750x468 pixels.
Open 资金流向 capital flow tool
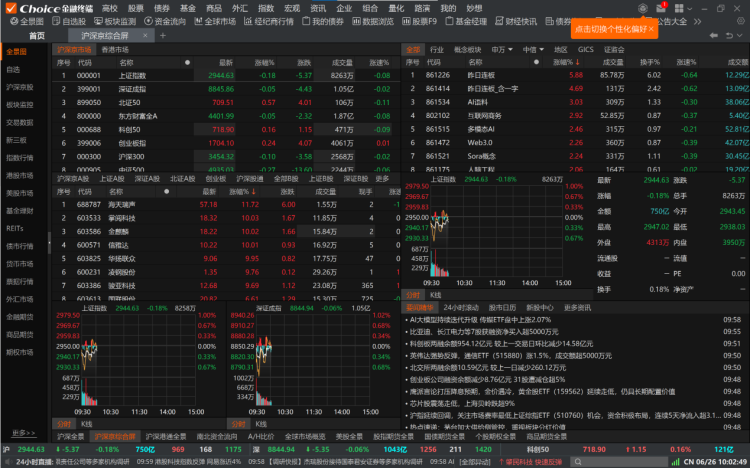click(165, 22)
